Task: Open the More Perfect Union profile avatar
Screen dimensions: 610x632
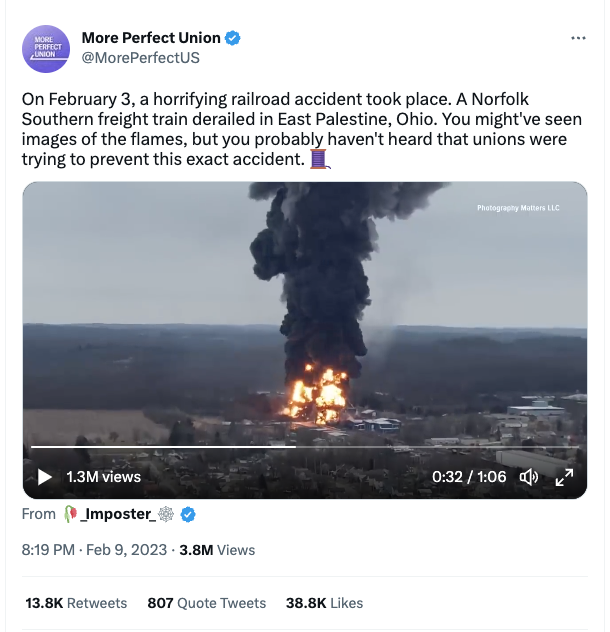Action: 46,48
